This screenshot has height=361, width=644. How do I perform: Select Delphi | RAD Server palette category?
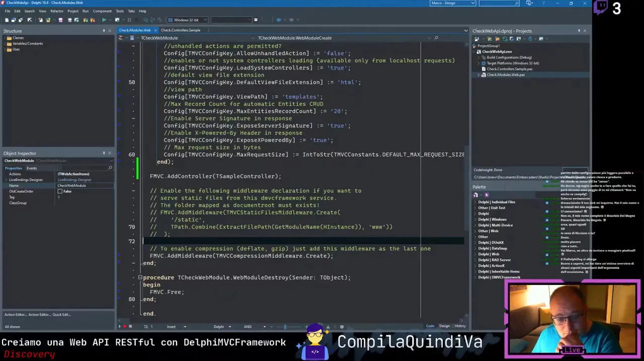coord(494,260)
